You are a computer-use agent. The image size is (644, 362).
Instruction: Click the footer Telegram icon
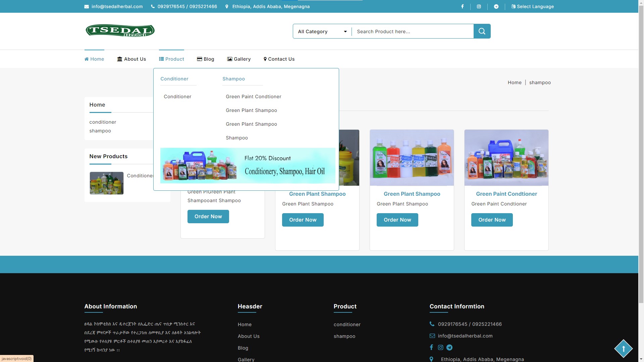(x=449, y=348)
